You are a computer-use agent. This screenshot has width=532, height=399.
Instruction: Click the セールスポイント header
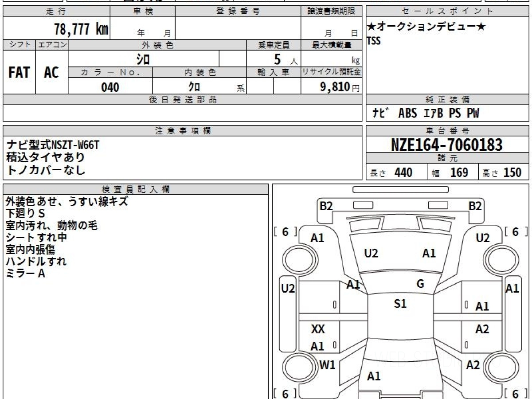pyautogui.click(x=447, y=12)
